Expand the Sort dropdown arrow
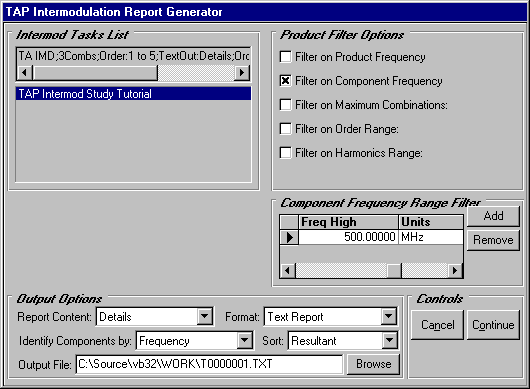Viewport: 530px width, 389px height. coord(389,340)
